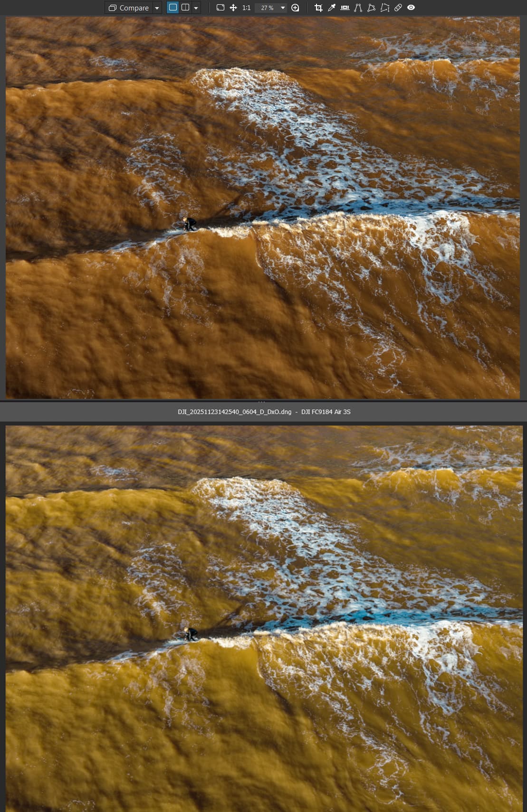Set zoom to 1:1
This screenshot has width=527, height=812.
246,8
